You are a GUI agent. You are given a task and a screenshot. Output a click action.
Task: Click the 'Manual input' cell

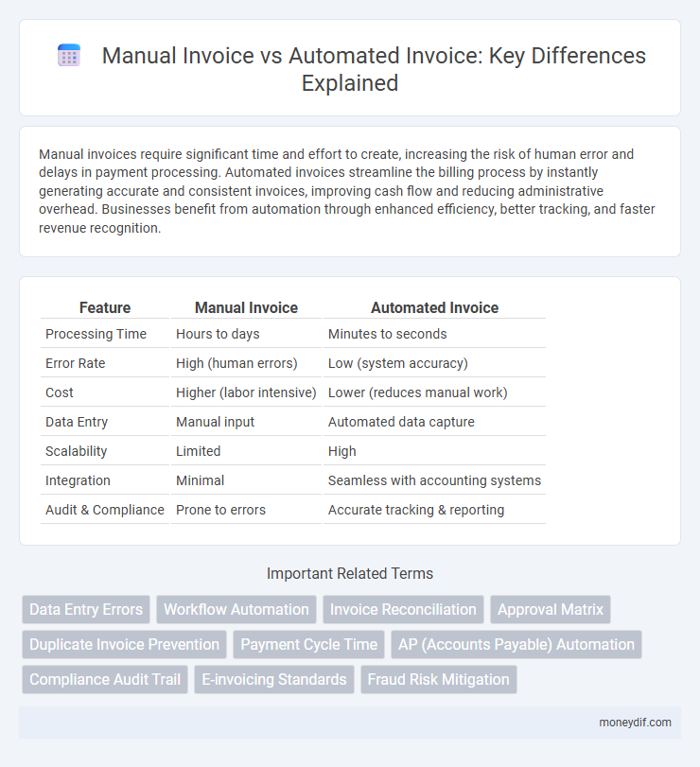[246, 422]
